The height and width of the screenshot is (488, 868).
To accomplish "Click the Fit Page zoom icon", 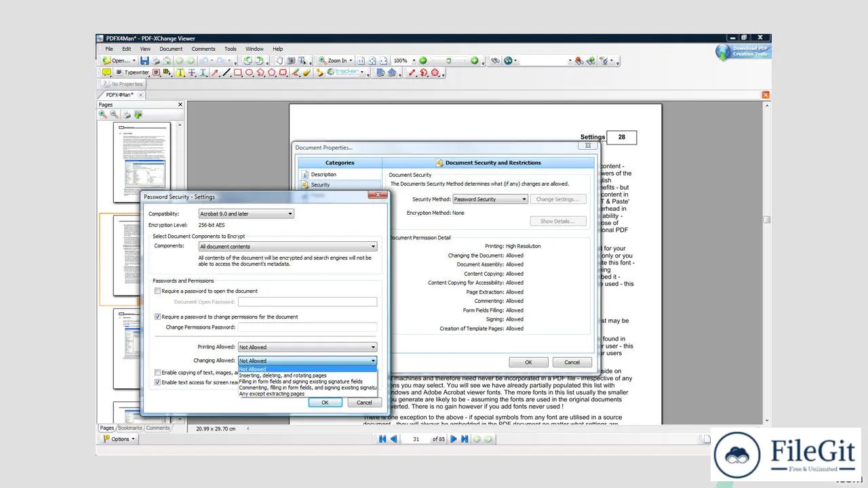I will click(x=372, y=60).
